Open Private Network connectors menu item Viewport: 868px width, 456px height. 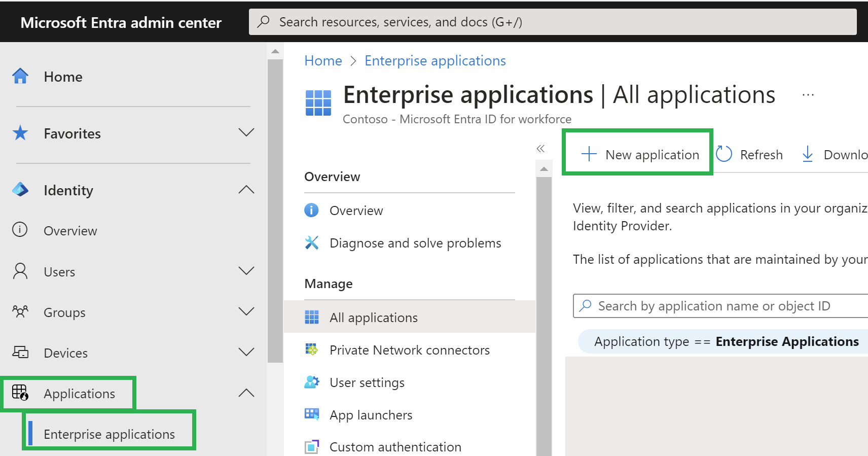[410, 349]
